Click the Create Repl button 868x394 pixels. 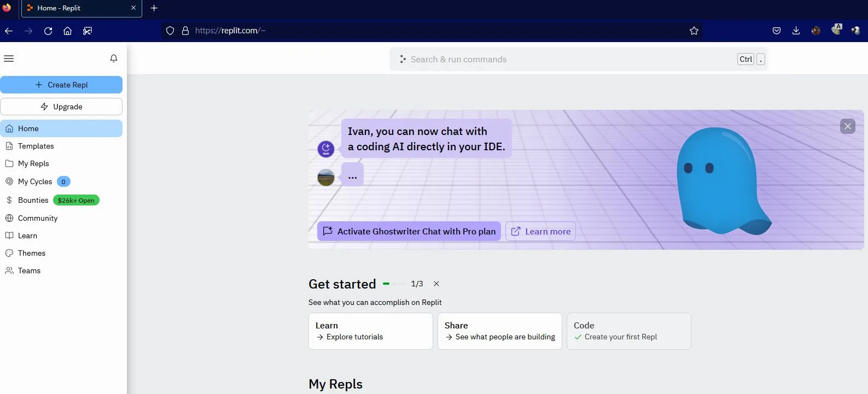(61, 85)
